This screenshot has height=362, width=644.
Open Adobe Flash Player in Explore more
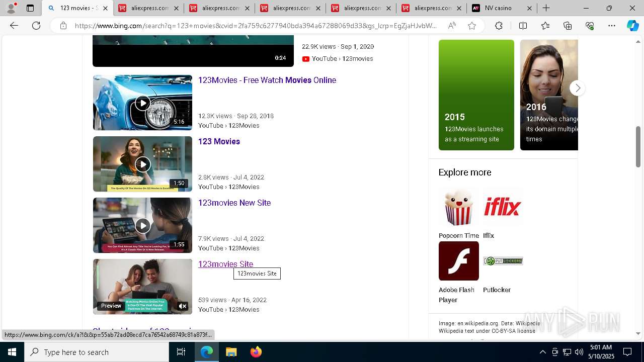pos(459,273)
